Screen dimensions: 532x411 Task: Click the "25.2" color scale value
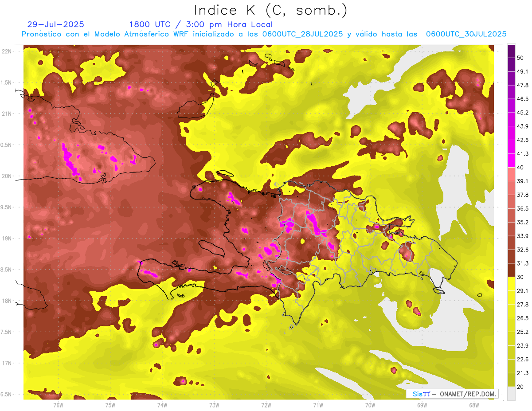[x=523, y=332]
